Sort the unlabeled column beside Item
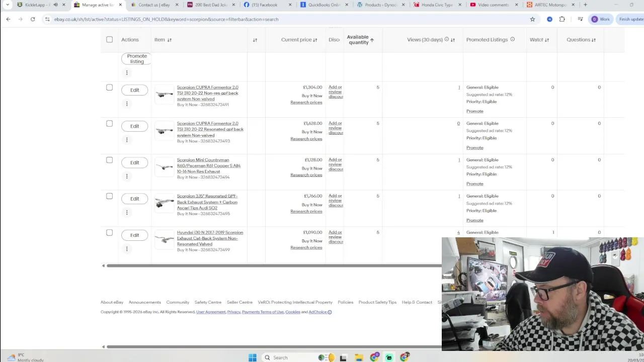 [255, 40]
